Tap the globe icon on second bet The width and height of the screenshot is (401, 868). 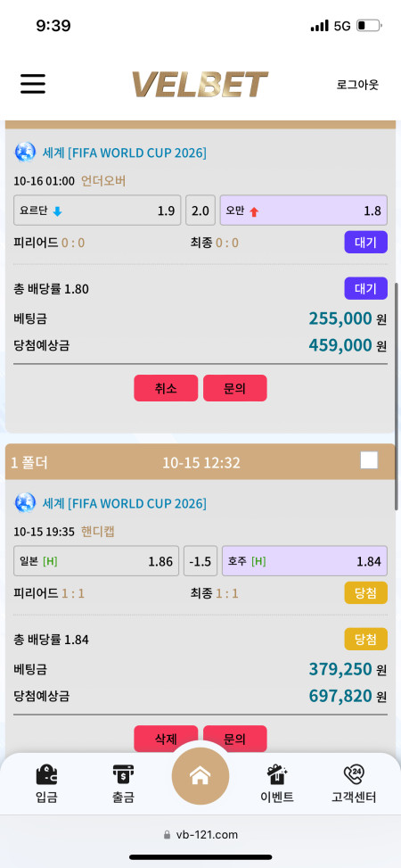(x=25, y=502)
